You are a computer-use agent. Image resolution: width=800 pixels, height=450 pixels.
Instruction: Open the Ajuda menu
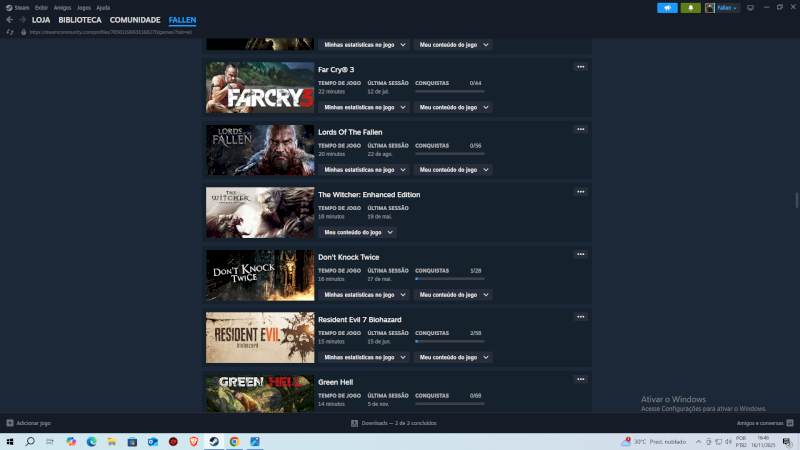103,8
